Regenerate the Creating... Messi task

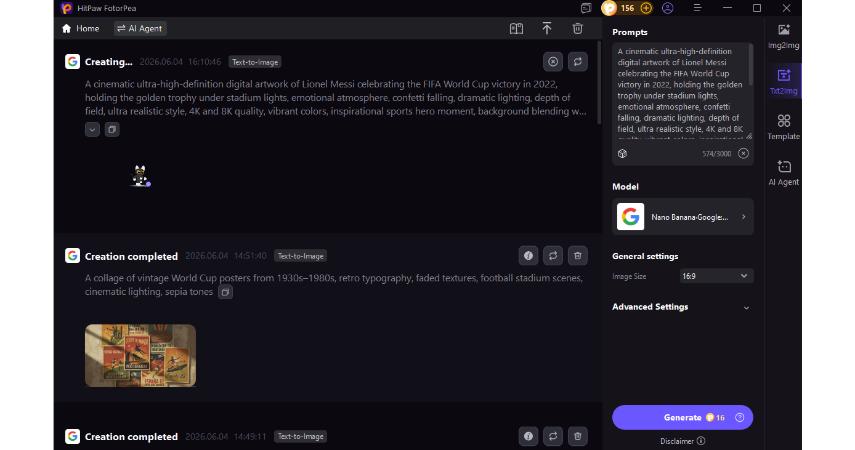pos(577,62)
